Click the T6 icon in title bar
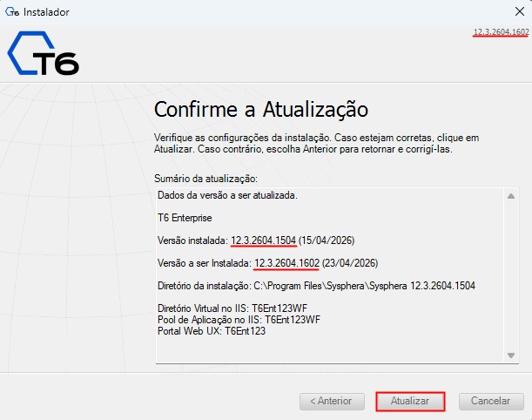532x420 pixels. pyautogui.click(x=12, y=12)
